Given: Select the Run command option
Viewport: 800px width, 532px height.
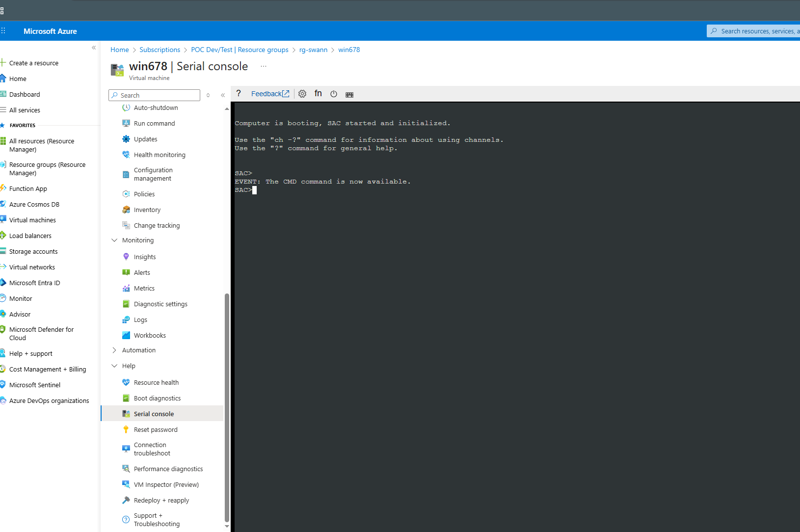Looking at the screenshot, I should tap(154, 123).
